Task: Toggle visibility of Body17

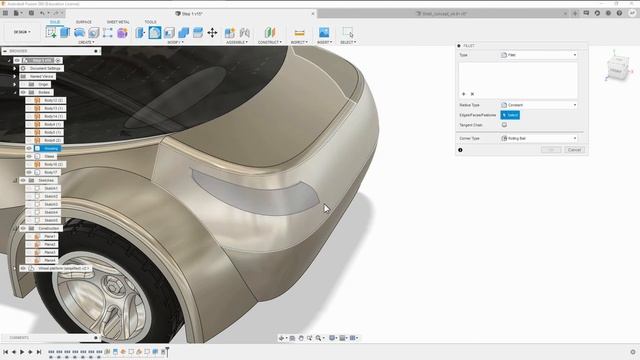Action: tap(29, 172)
